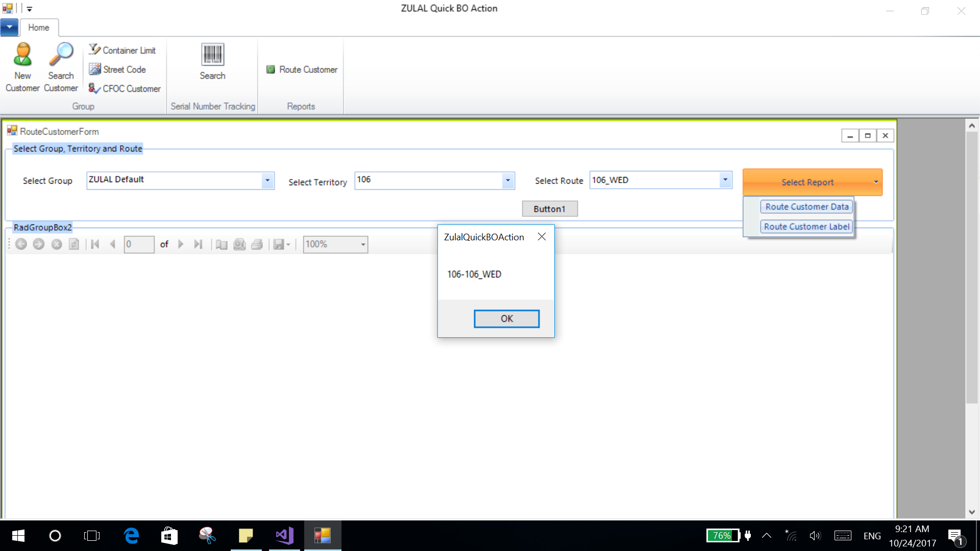Expand the Select Territory dropdown
The height and width of the screenshot is (551, 980).
tap(508, 180)
